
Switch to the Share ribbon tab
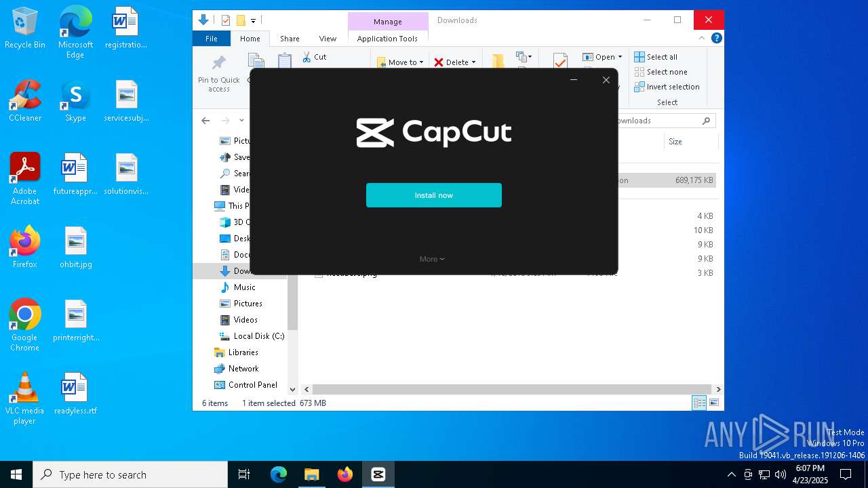tap(290, 39)
